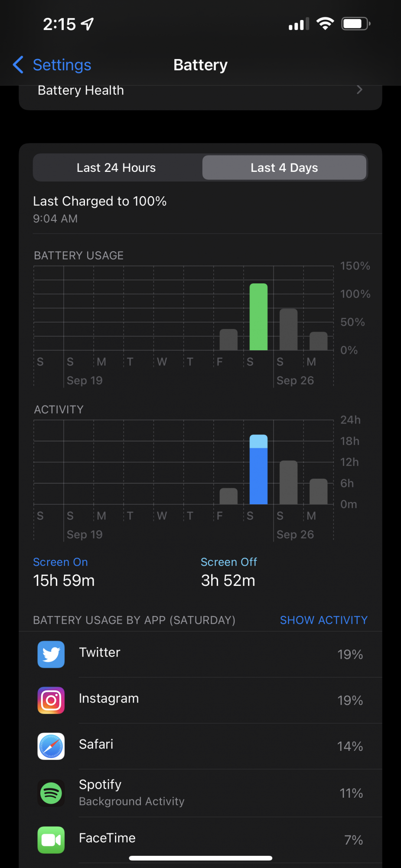
Task: Select the Friday battery usage bar
Action: [x=228, y=339]
